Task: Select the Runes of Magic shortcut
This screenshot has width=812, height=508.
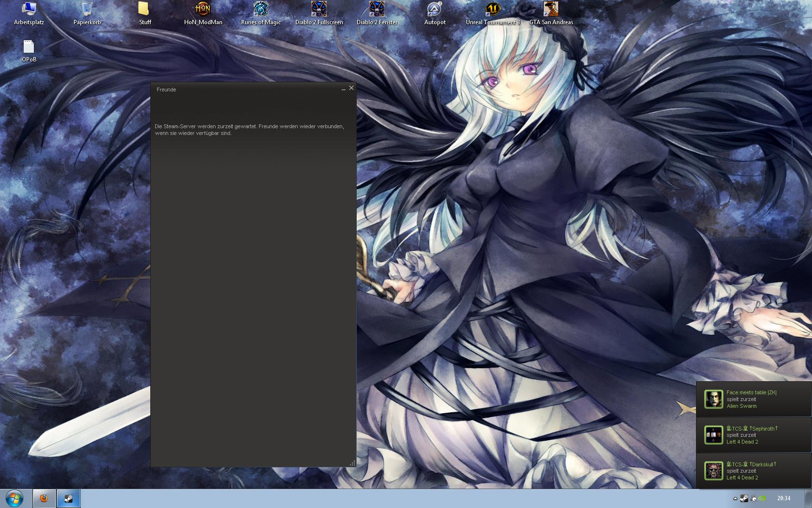Action: coord(261,13)
